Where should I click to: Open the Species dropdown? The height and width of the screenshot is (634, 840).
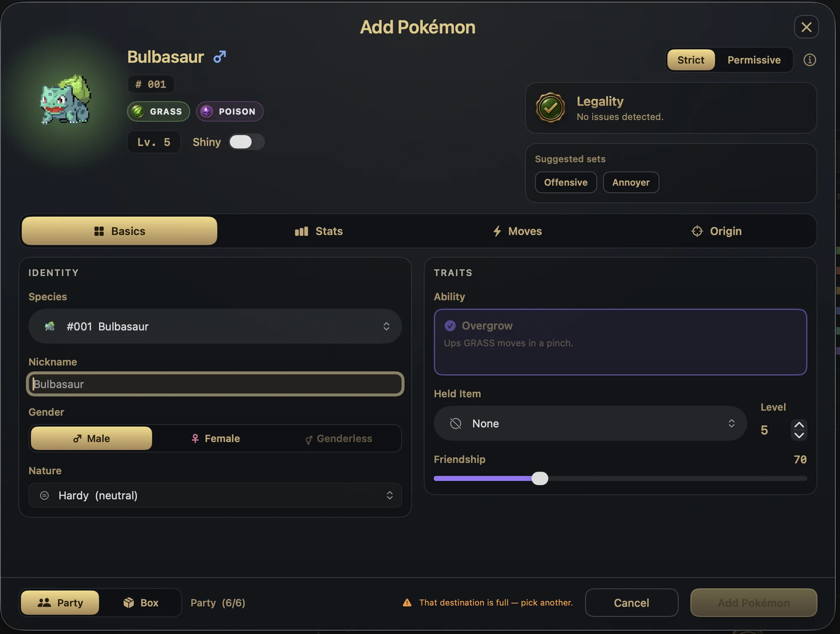(x=215, y=326)
